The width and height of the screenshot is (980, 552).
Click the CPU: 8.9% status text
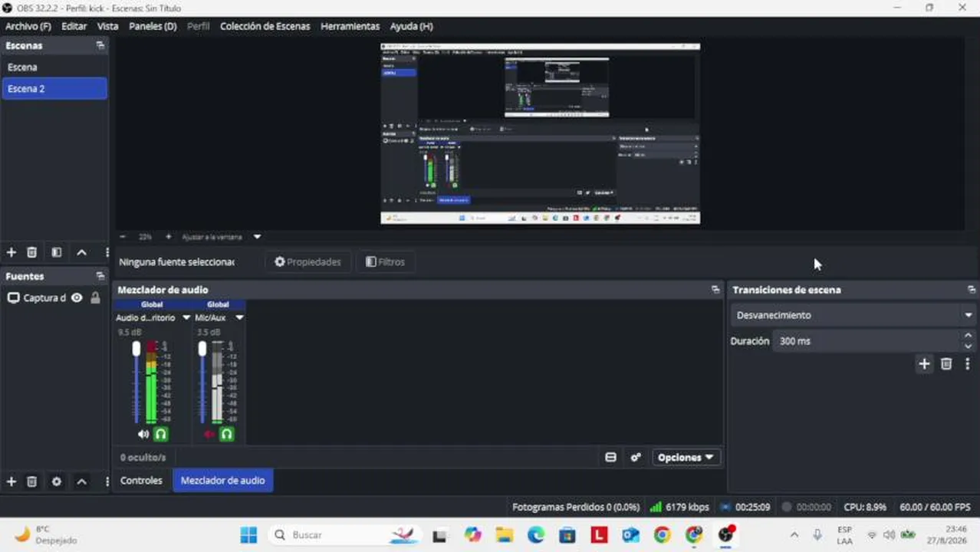[865, 508]
